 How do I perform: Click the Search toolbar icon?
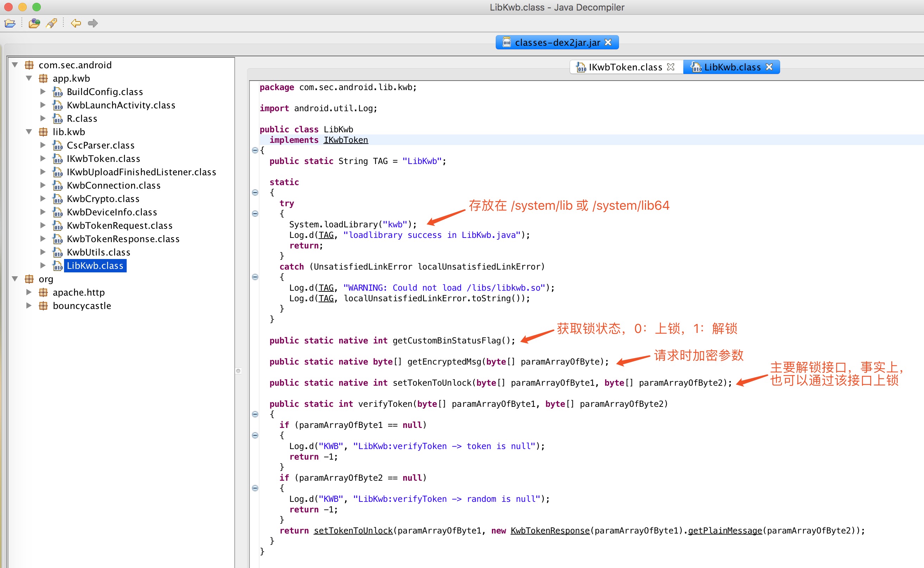(x=51, y=23)
